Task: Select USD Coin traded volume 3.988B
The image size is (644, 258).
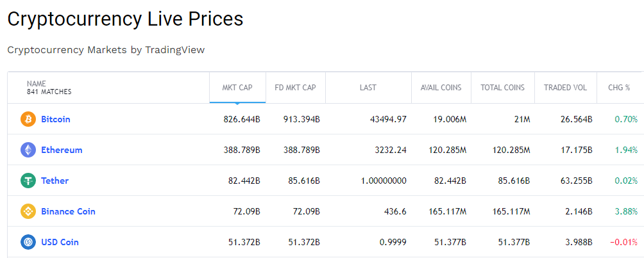Action: pos(579,243)
